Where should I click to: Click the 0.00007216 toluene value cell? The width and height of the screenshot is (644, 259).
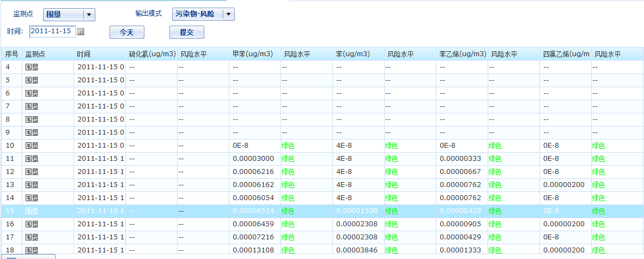253,237
